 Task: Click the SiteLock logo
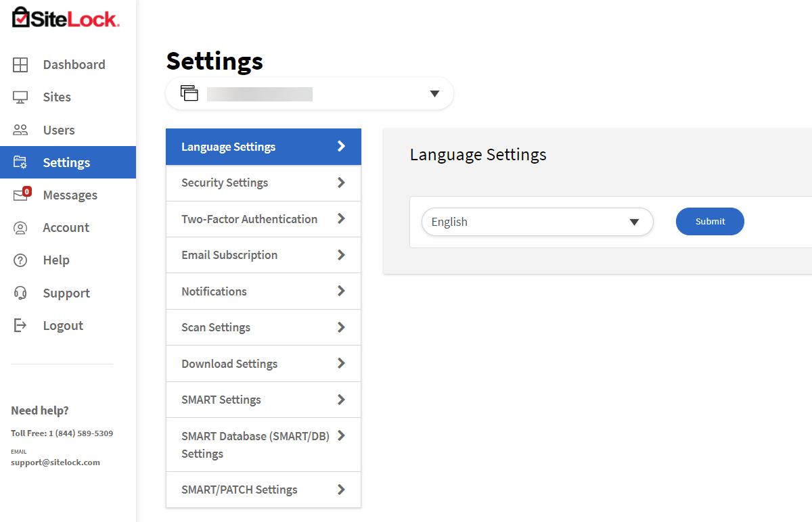(x=66, y=18)
